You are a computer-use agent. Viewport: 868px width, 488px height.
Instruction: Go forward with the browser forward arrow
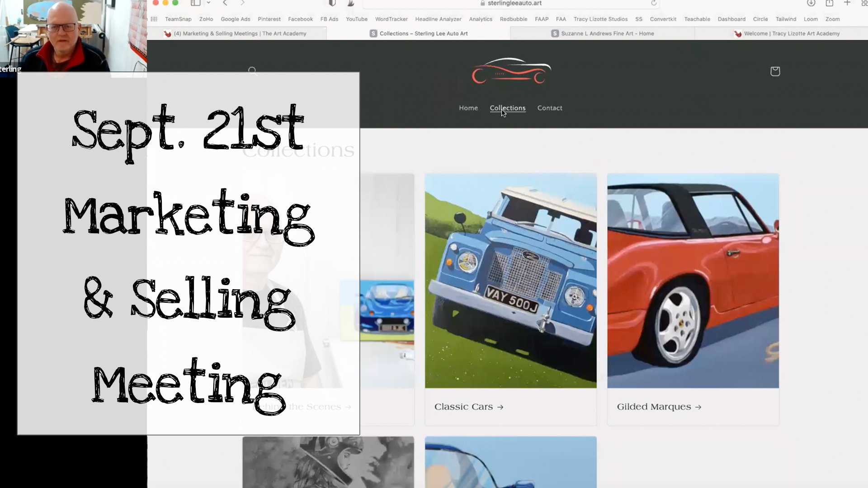[242, 3]
